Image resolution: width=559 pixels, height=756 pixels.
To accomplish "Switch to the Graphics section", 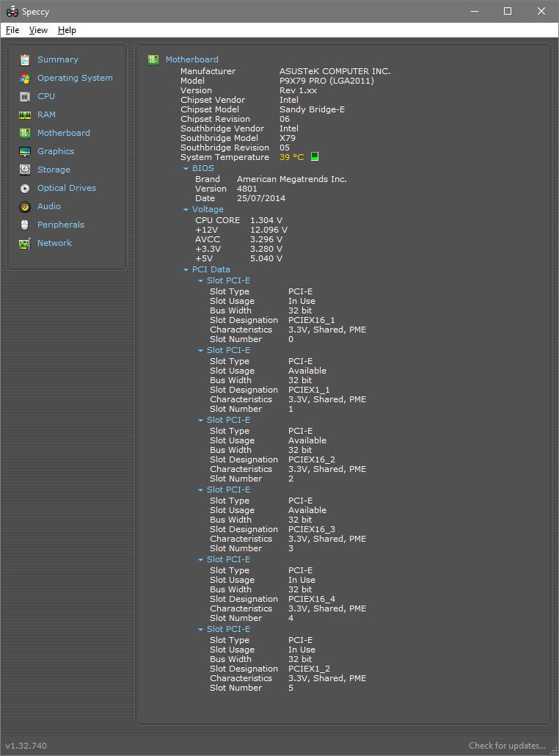I will pyautogui.click(x=56, y=151).
